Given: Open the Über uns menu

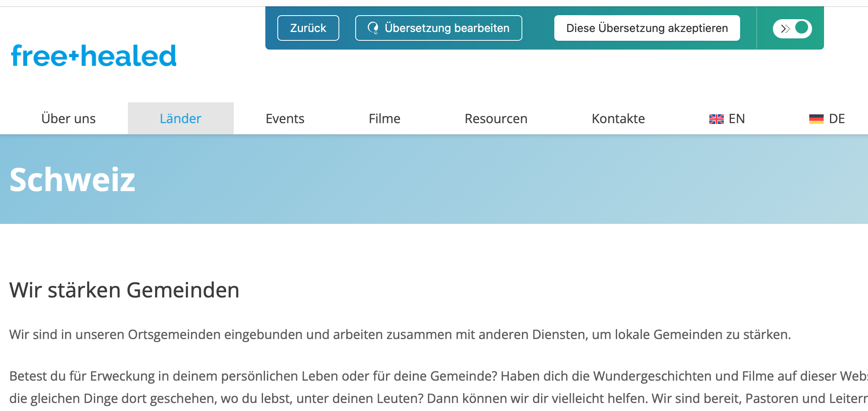Looking at the screenshot, I should pyautogui.click(x=68, y=118).
